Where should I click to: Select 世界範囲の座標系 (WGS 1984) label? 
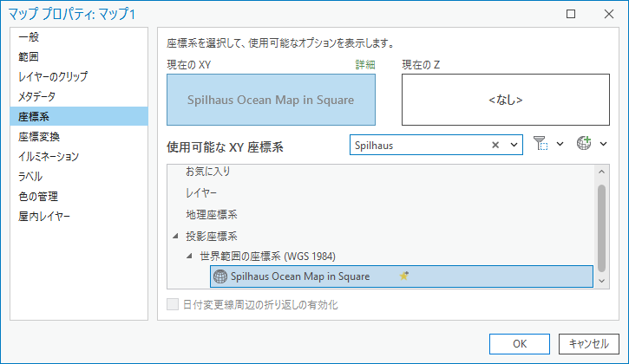(x=267, y=257)
